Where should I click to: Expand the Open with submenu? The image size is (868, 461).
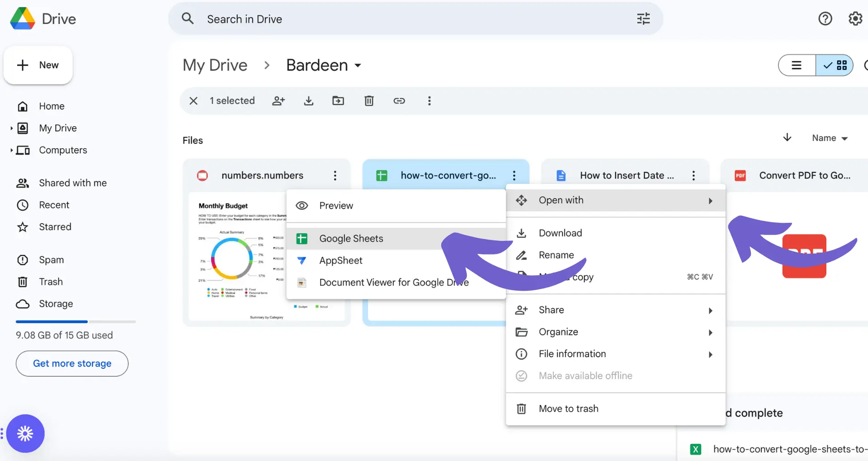pyautogui.click(x=616, y=200)
